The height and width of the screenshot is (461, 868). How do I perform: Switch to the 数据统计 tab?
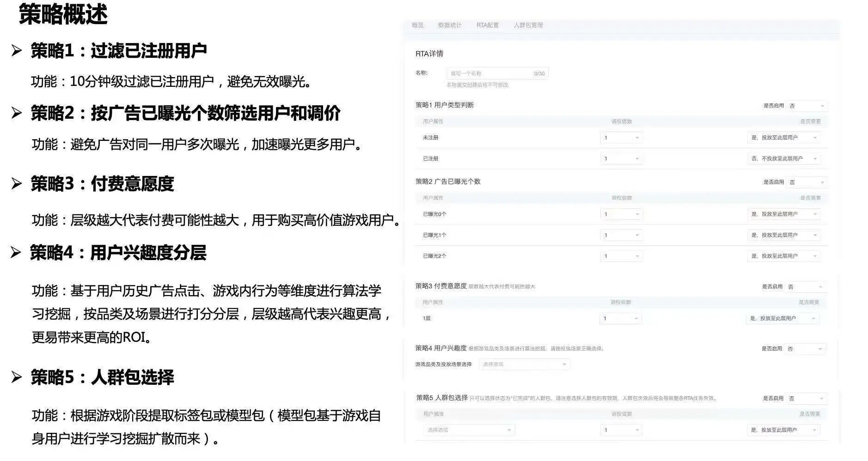[x=449, y=25]
